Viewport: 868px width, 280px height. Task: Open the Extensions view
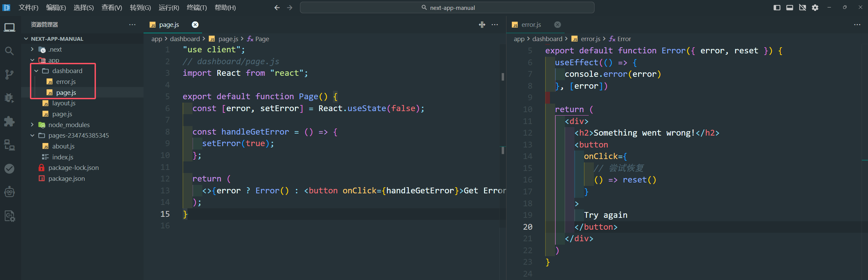[x=10, y=121]
